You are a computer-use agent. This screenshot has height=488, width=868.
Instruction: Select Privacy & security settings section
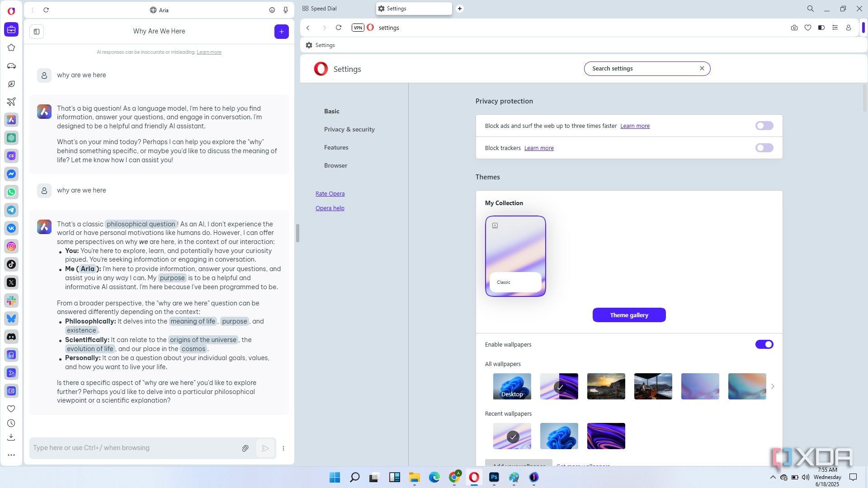[349, 129]
